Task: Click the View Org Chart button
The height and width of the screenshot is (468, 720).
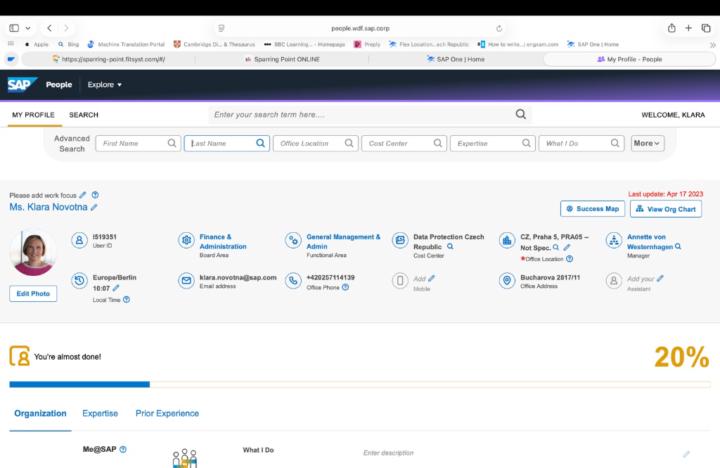Action: 666,209
